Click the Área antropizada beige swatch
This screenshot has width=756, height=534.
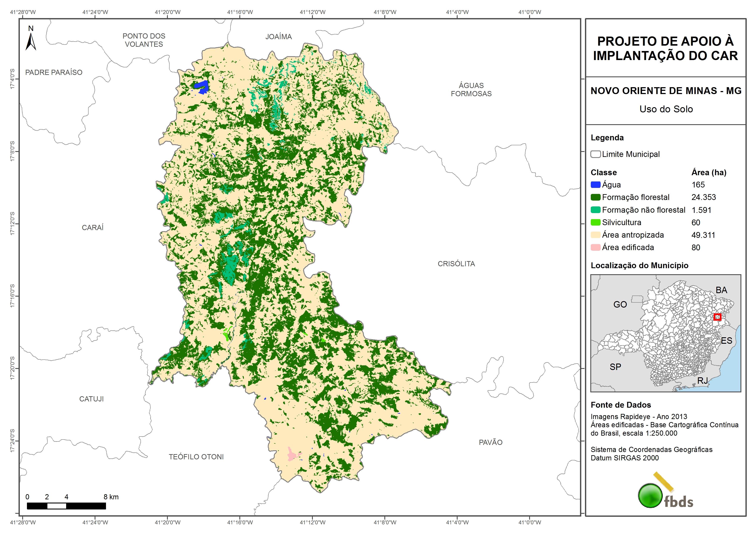point(595,235)
